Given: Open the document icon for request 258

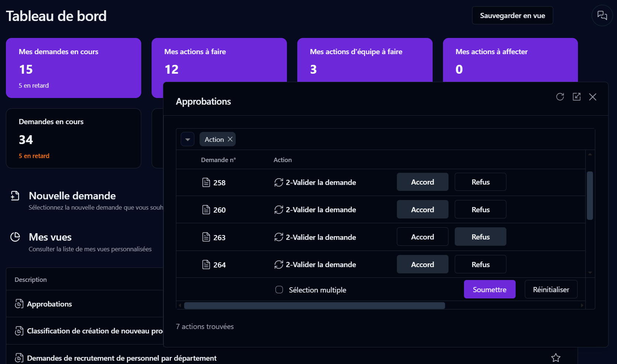Looking at the screenshot, I should [206, 182].
